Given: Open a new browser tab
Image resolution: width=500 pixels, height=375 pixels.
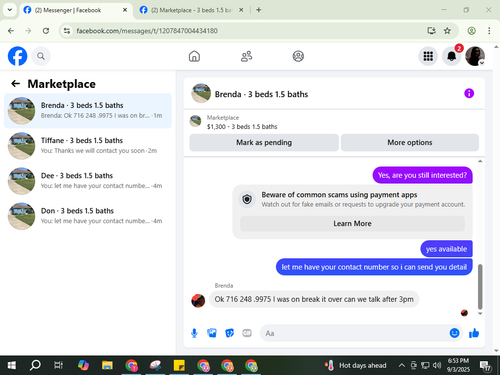Looking at the screenshot, I should 259,10.
